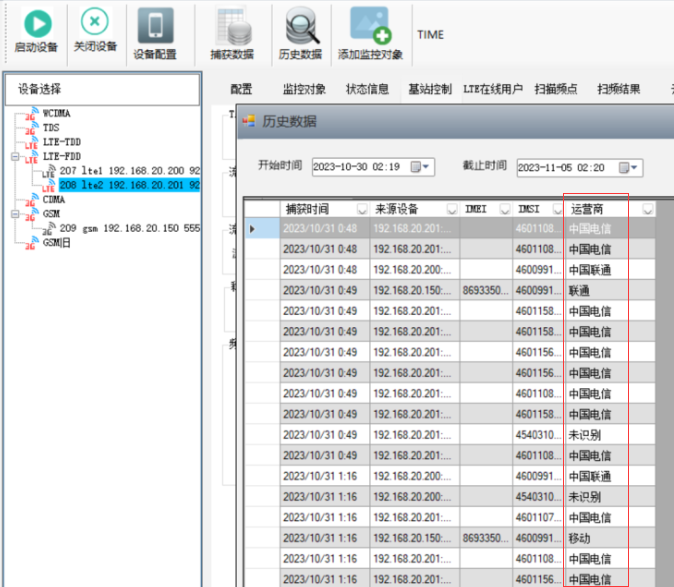674x587 pixels.
Task: Click the 关闭设备 close device icon
Action: [95, 24]
